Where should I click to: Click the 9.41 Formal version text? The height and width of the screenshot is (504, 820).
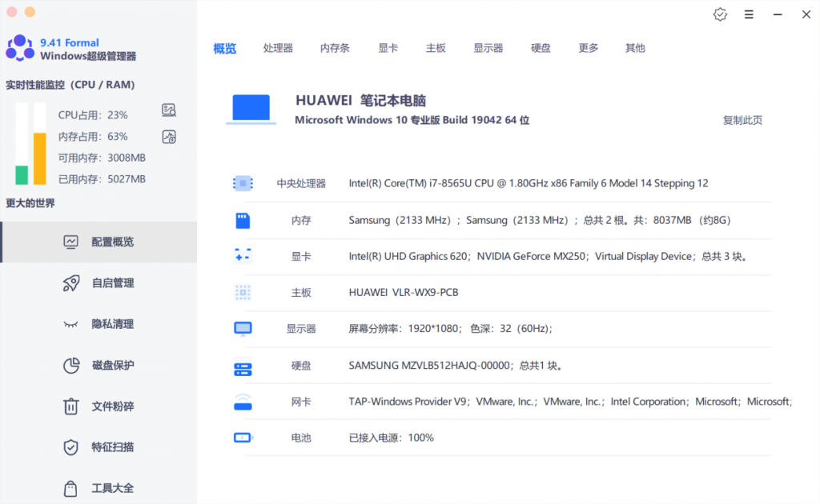tap(70, 43)
